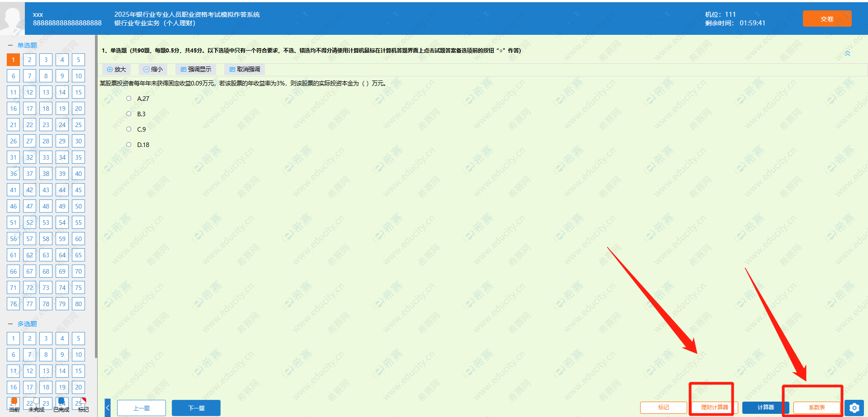Click the 强调显示 highlight icon

(183, 70)
